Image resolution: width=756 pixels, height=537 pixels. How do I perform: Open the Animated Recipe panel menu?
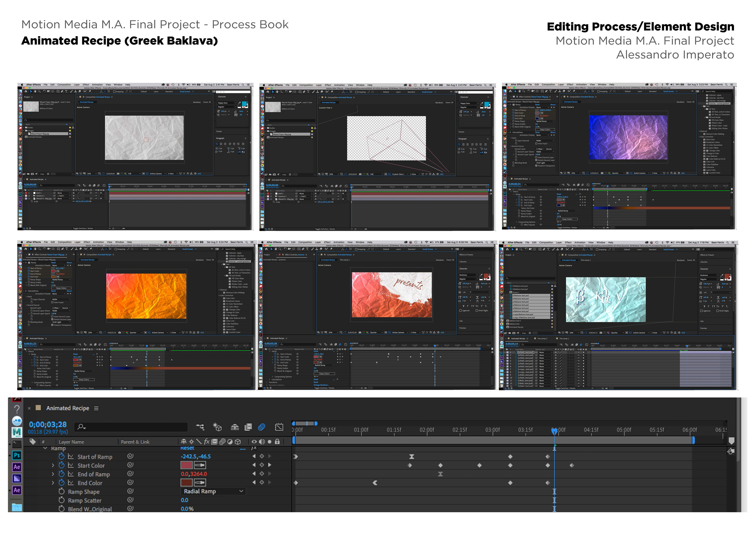[96, 408]
